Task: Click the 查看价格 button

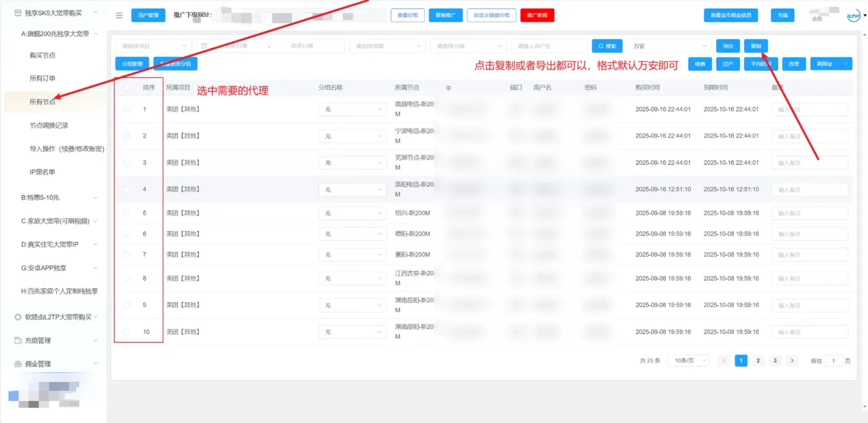Action: click(x=407, y=16)
